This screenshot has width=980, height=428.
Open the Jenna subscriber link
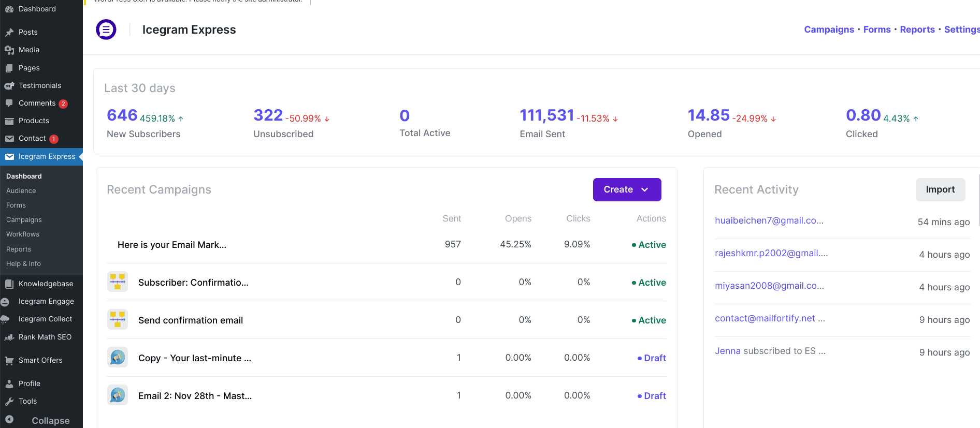(728, 351)
